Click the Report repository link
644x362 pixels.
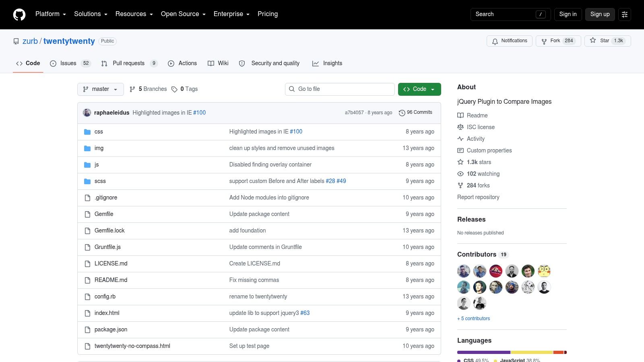pyautogui.click(x=478, y=197)
